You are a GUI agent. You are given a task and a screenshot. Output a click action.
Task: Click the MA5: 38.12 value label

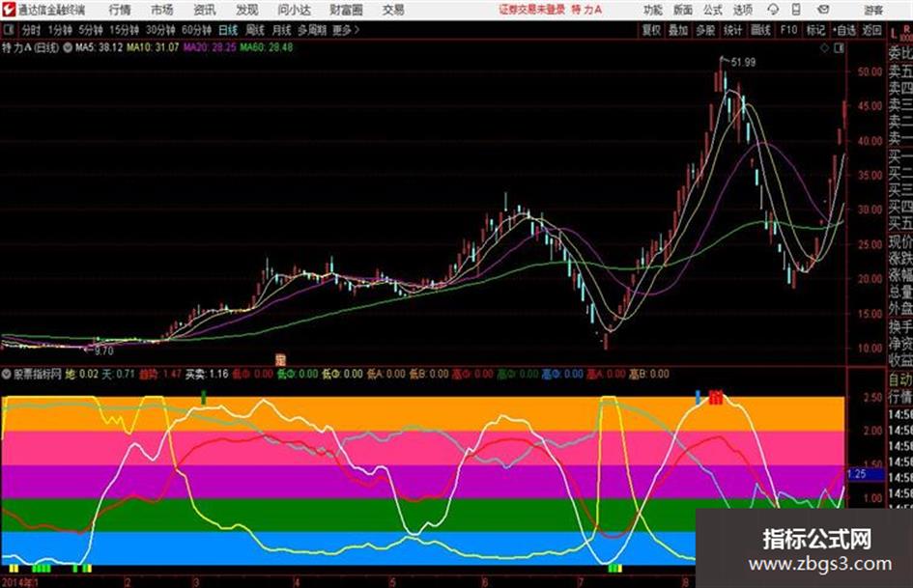99,47
